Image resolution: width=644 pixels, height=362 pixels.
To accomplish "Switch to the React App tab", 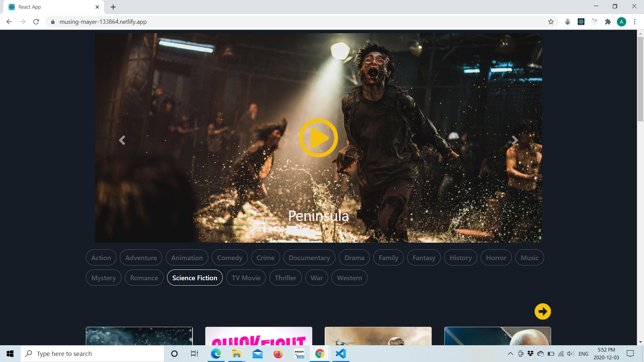I will pos(54,7).
